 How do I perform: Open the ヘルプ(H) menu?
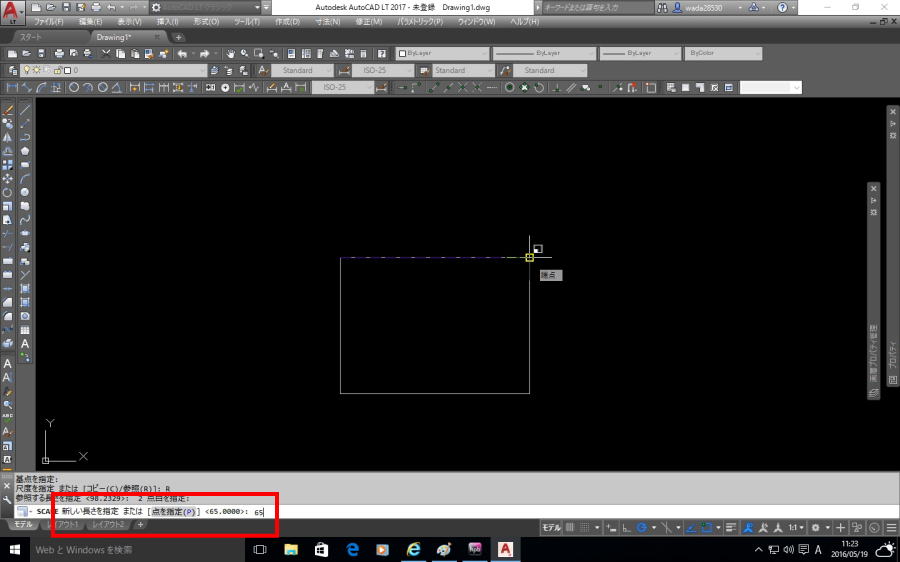coord(524,22)
